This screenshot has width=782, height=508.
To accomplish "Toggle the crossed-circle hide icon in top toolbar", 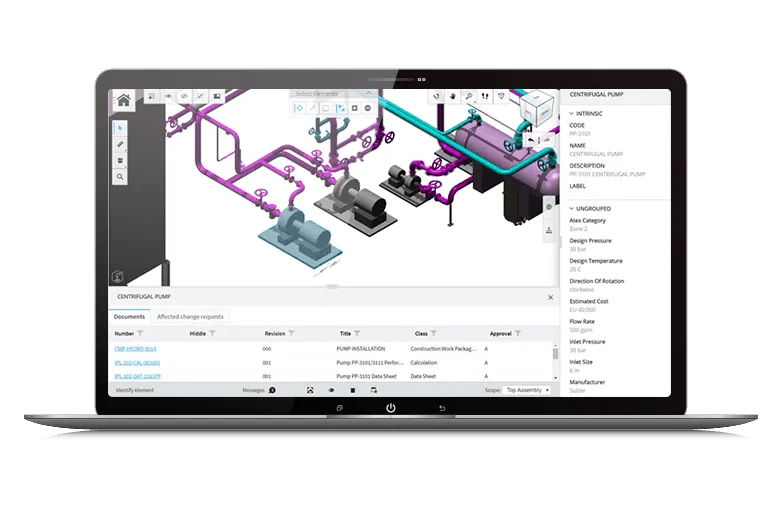I will tap(183, 96).
